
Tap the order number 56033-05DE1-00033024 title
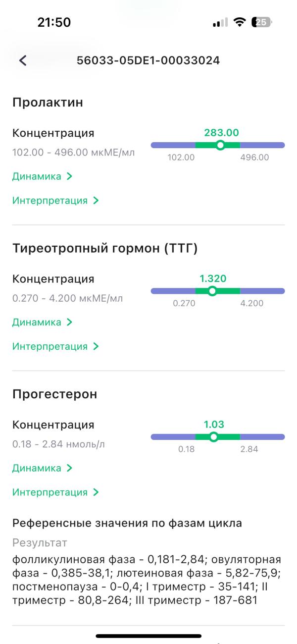(148, 60)
